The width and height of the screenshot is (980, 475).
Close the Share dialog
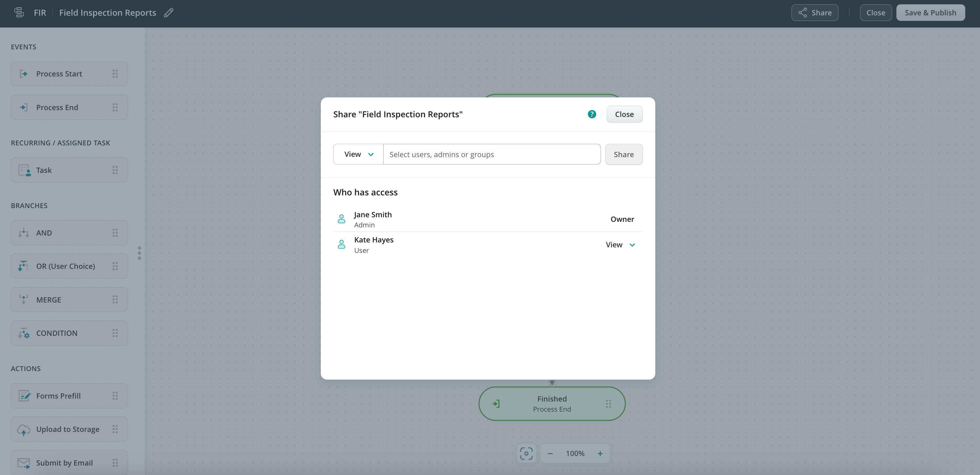click(624, 114)
